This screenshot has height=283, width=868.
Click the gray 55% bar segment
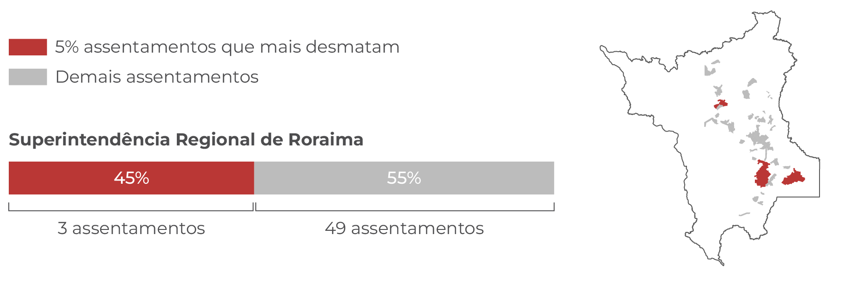(404, 178)
